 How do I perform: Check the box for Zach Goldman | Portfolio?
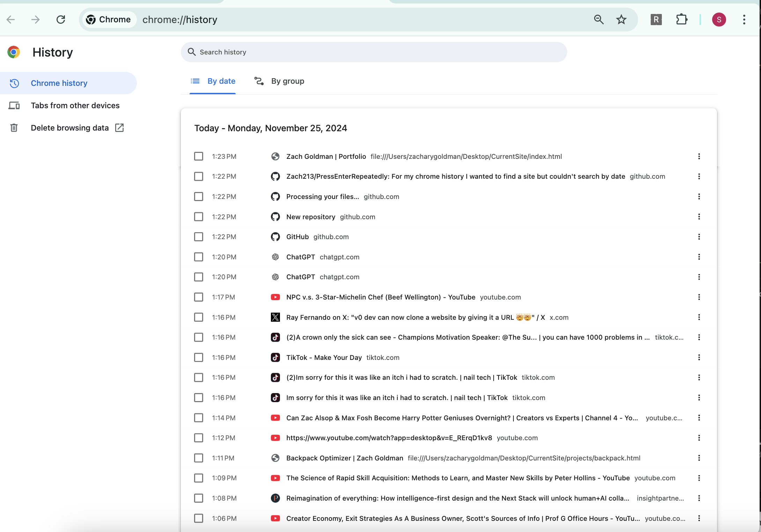coord(199,156)
